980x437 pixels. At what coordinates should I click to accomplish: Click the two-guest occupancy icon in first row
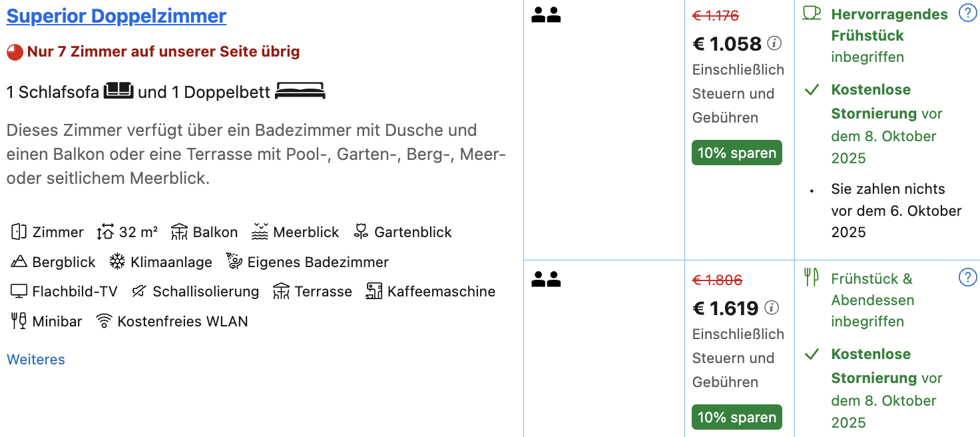pos(546,15)
